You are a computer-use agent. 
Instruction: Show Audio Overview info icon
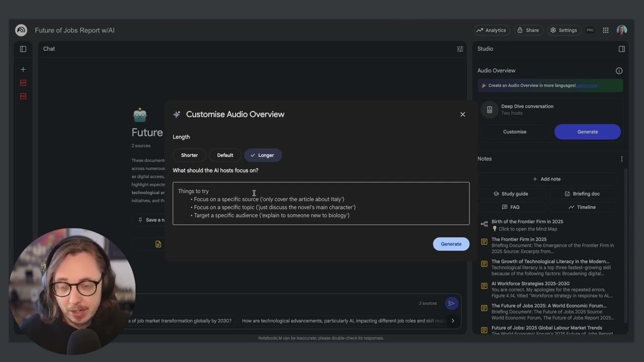[x=619, y=71]
